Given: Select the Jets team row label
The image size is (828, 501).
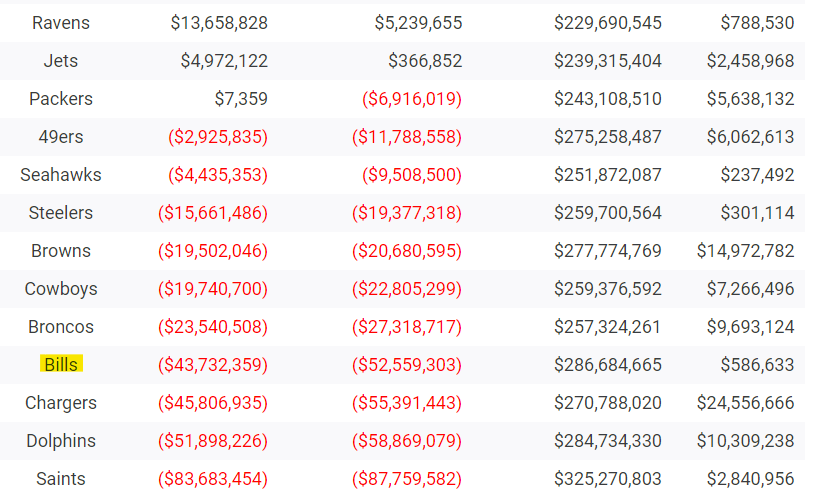Looking at the screenshot, I should (61, 61).
